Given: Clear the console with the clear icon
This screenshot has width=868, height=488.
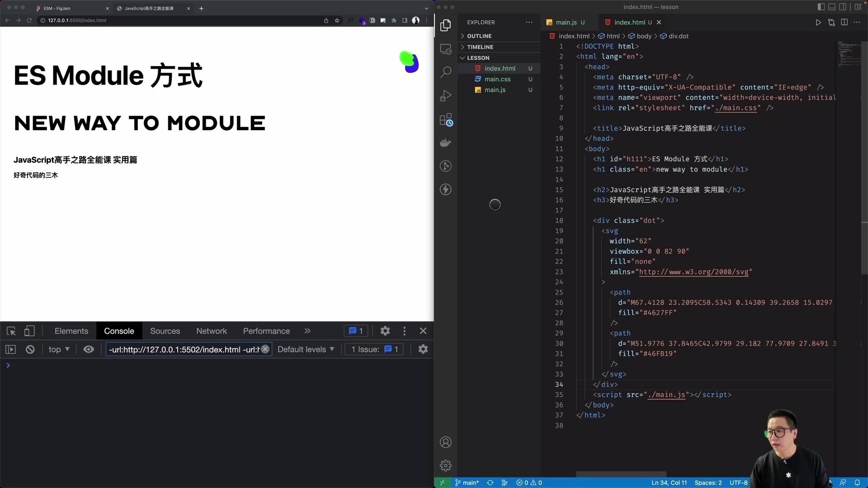Looking at the screenshot, I should click(29, 349).
